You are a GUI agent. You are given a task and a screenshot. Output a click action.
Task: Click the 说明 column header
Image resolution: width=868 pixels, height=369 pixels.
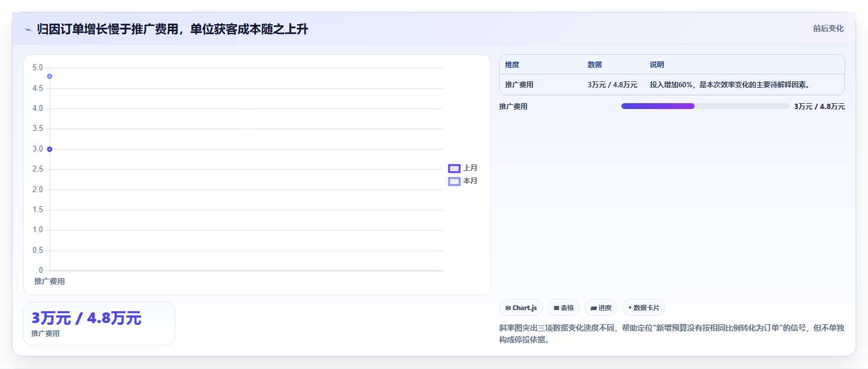point(657,65)
